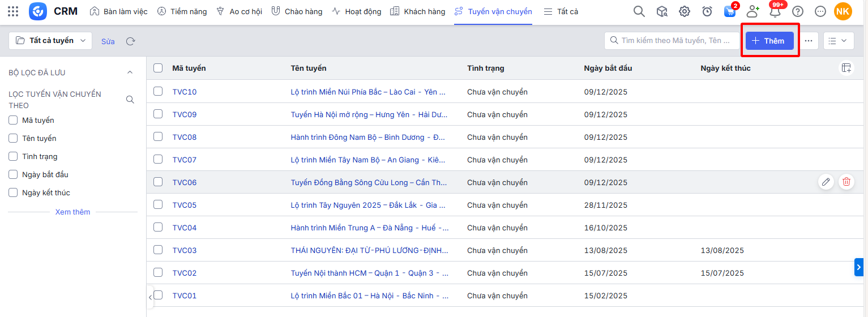Click the red delete icon on TVC06 row

(846, 182)
